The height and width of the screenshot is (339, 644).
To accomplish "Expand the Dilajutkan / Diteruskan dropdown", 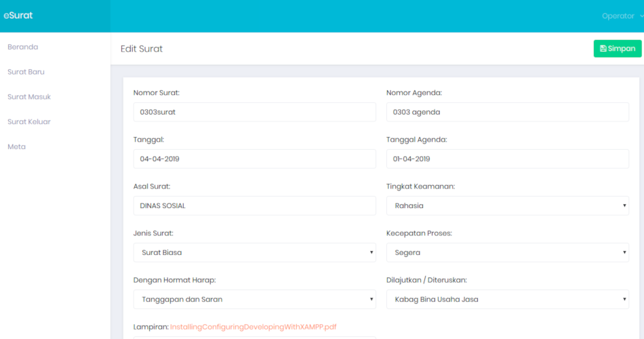I will (x=507, y=299).
